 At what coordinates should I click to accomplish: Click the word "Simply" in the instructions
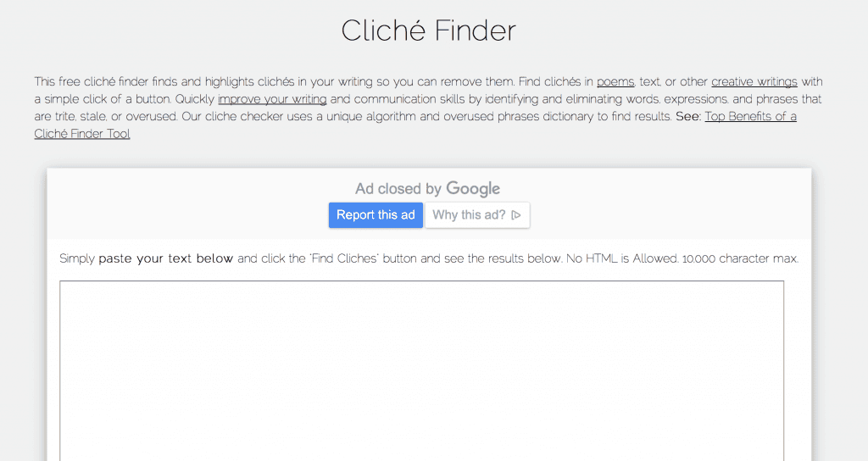tap(77, 258)
